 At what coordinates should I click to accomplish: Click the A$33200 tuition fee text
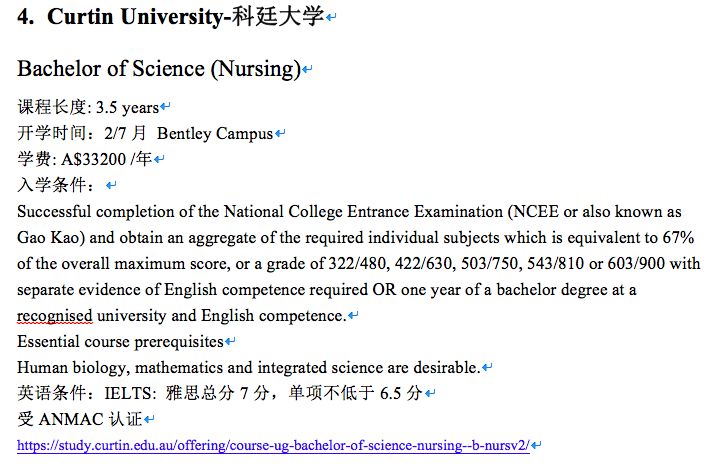click(94, 159)
